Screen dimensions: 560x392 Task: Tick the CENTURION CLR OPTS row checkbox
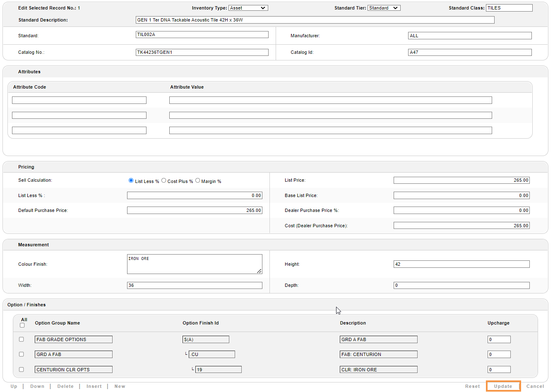[22, 370]
